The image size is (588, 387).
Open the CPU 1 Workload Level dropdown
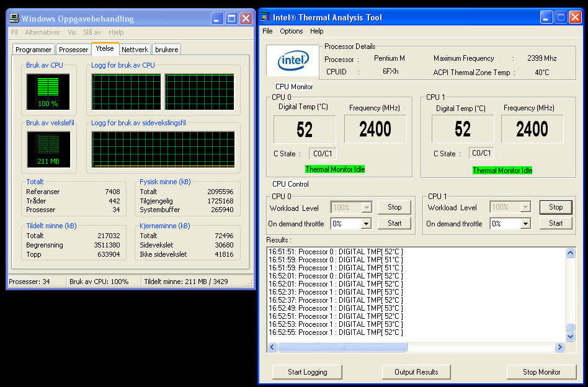[x=525, y=207]
